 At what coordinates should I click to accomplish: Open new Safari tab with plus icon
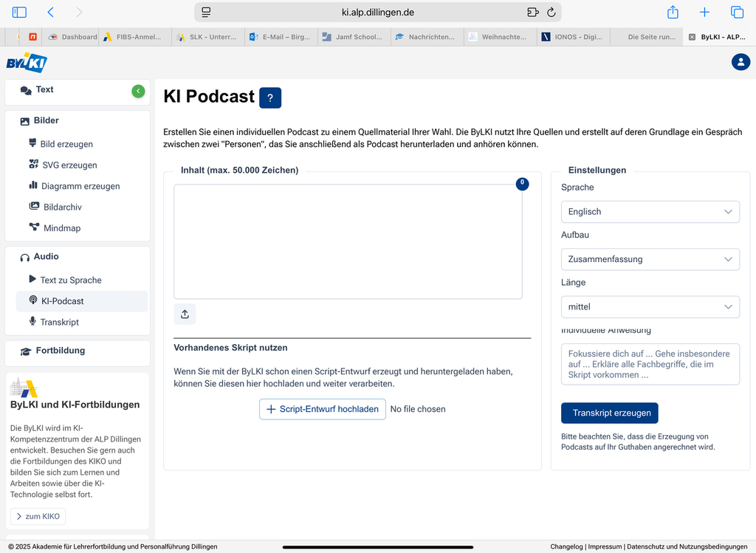tap(704, 12)
